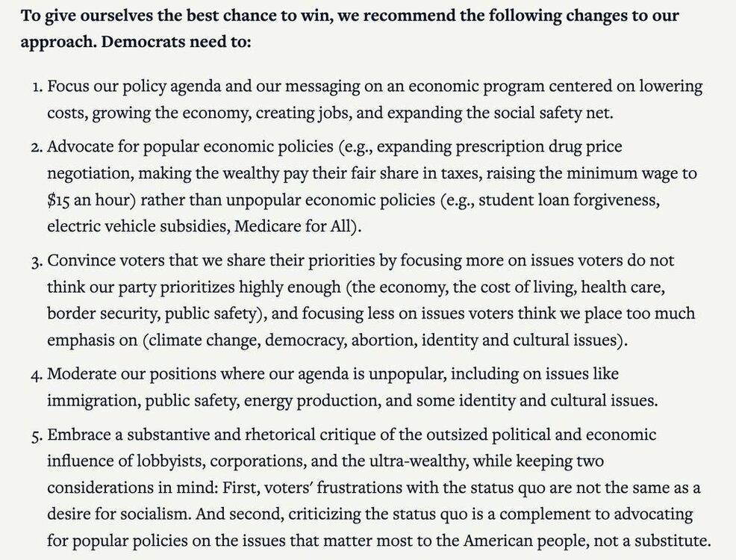Click the phrase "Medicare for All"
Image resolution: width=736 pixels, height=560 pixels.
click(293, 226)
